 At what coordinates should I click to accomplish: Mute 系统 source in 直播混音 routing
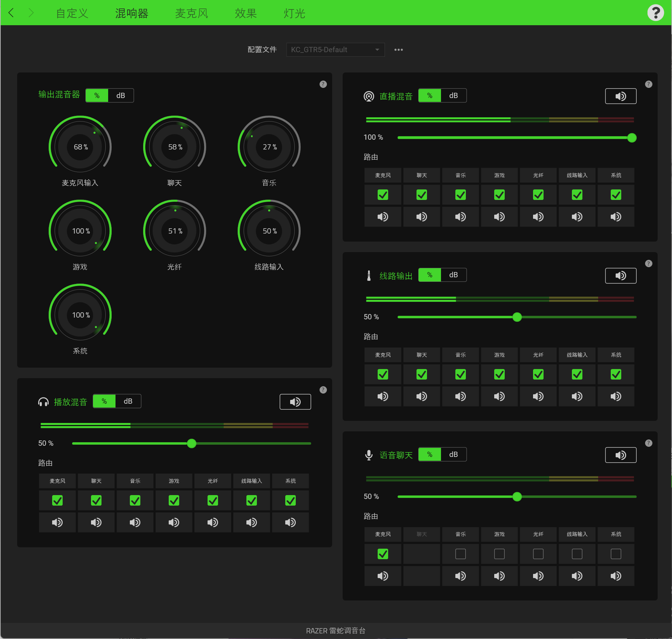616,217
